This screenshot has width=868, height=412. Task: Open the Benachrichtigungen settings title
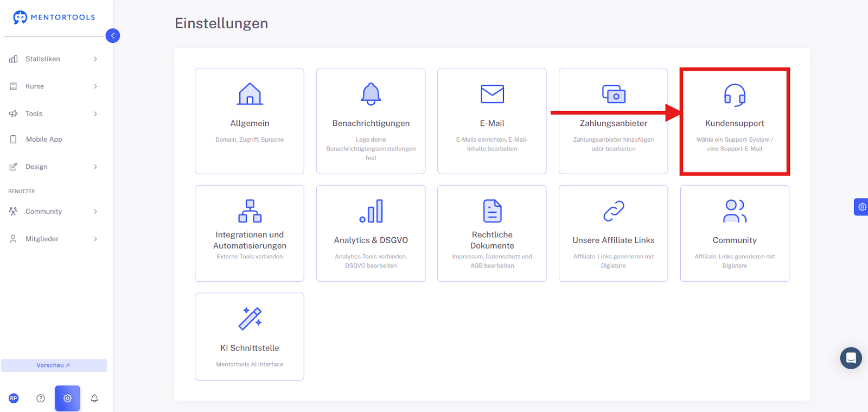(371, 123)
